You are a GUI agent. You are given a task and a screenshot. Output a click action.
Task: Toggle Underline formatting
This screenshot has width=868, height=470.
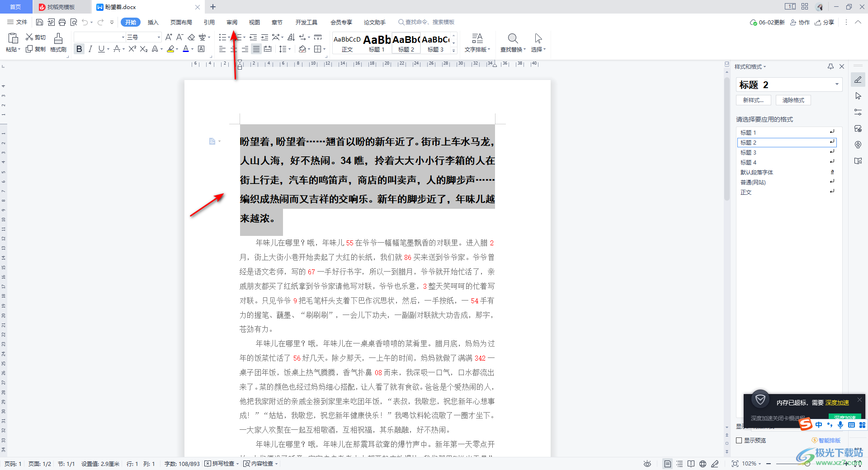tap(101, 49)
